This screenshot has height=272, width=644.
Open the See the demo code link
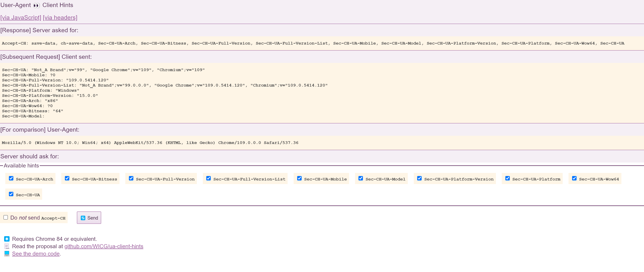click(36, 253)
